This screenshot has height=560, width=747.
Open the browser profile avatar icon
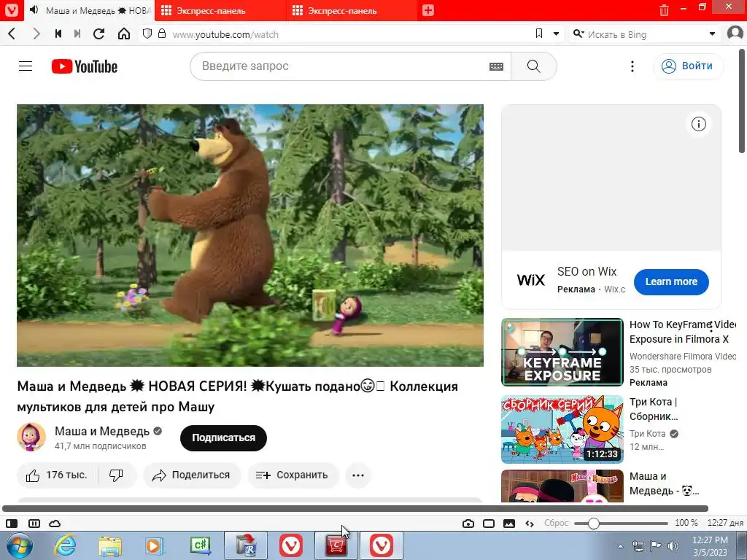(735, 34)
